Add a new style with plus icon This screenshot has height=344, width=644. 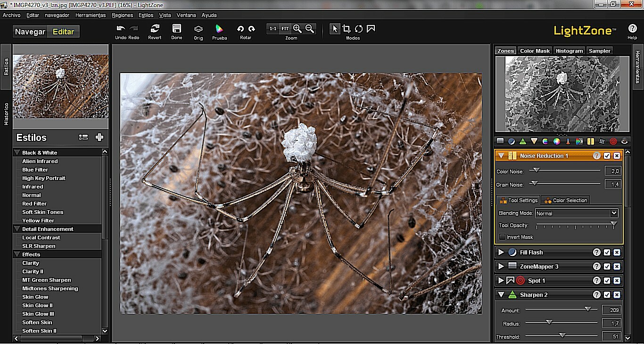[x=99, y=138]
